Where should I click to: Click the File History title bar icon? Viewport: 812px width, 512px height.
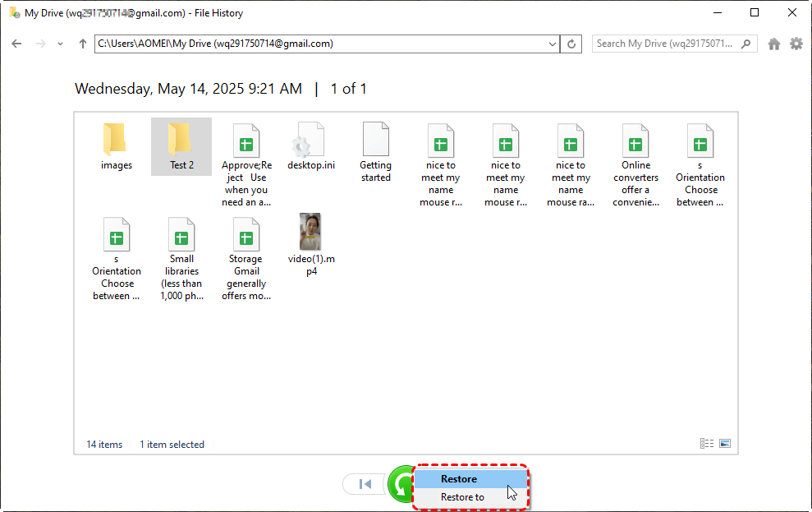[x=15, y=12]
